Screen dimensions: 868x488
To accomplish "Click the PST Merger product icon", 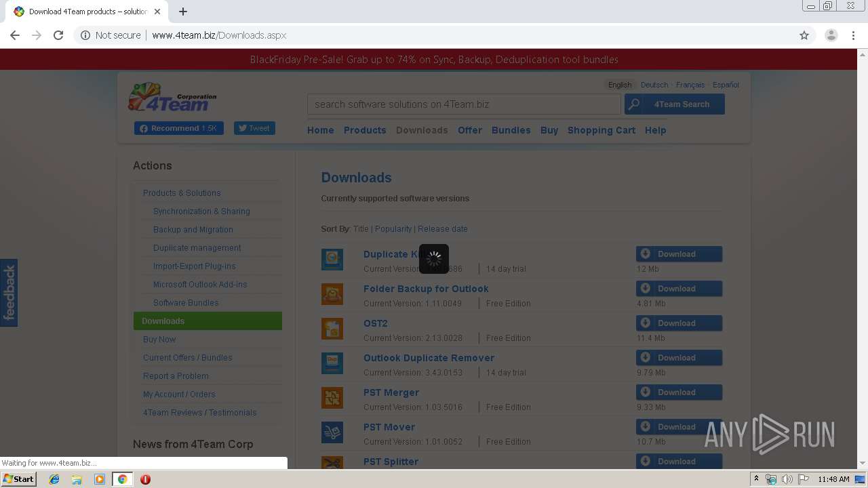I will pos(332,397).
